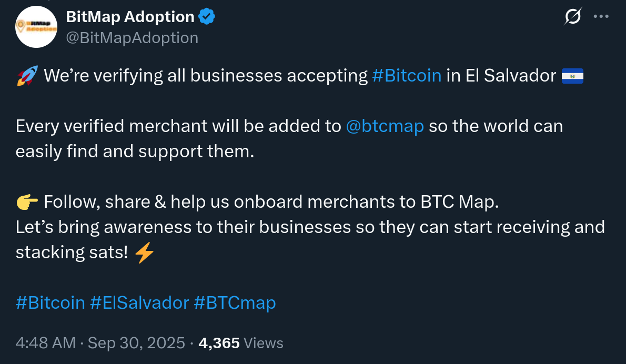Open the @btcmap mention link
This screenshot has width=626, height=364.
point(385,127)
